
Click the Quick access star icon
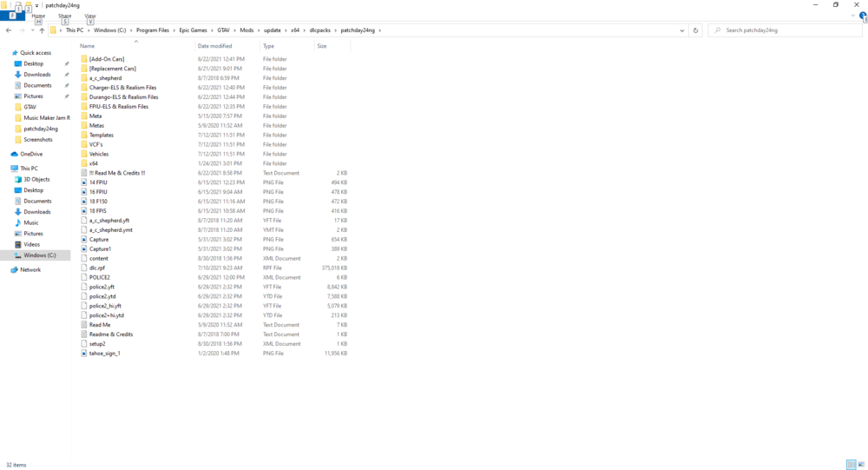[15, 53]
